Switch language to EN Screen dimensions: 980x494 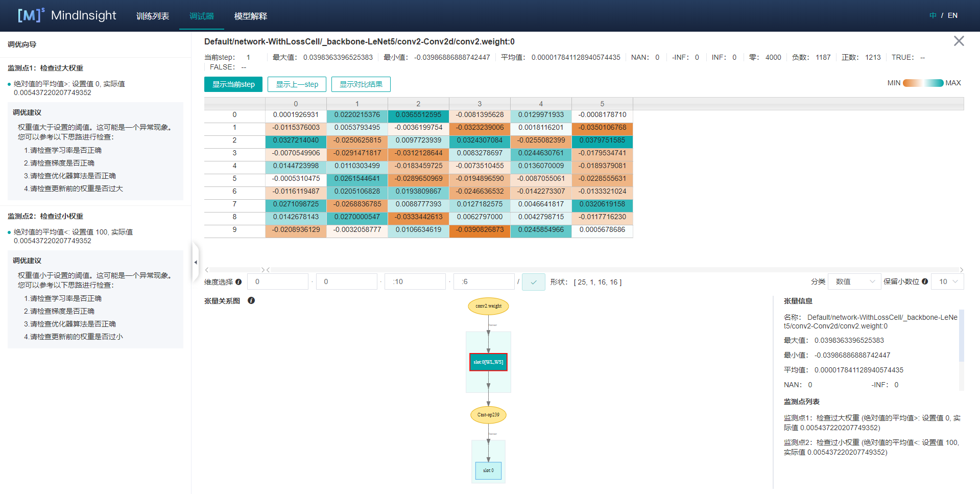(952, 15)
